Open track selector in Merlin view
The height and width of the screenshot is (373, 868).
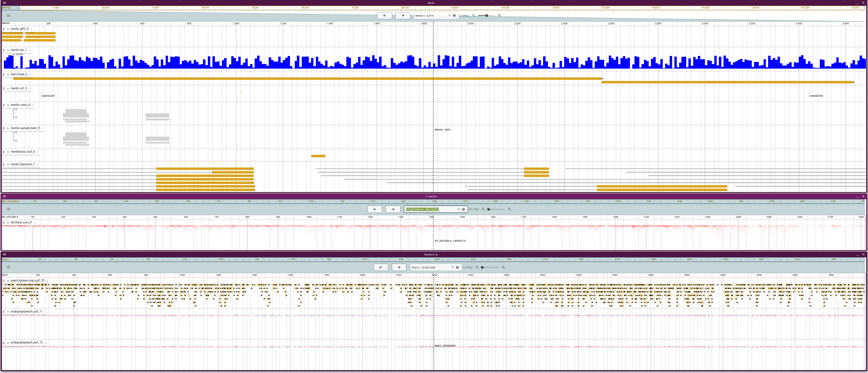pos(9,15)
